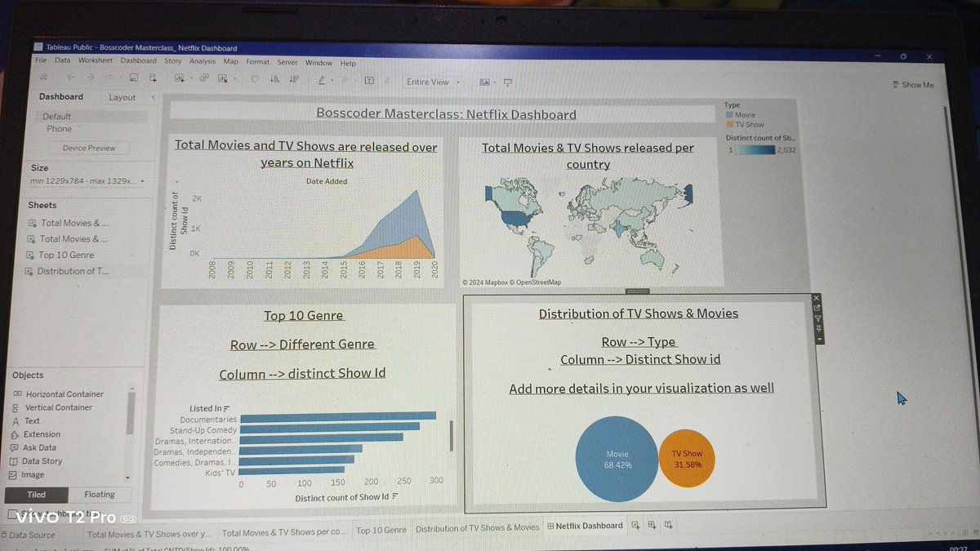Screen dimensions: 980x551
Task: Click Use as Filter funnel icon
Action: tap(818, 319)
